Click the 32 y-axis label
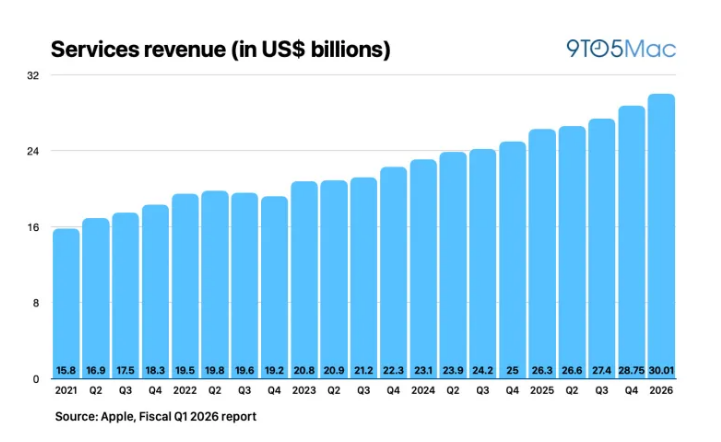Image resolution: width=721 pixels, height=442 pixels. click(32, 75)
